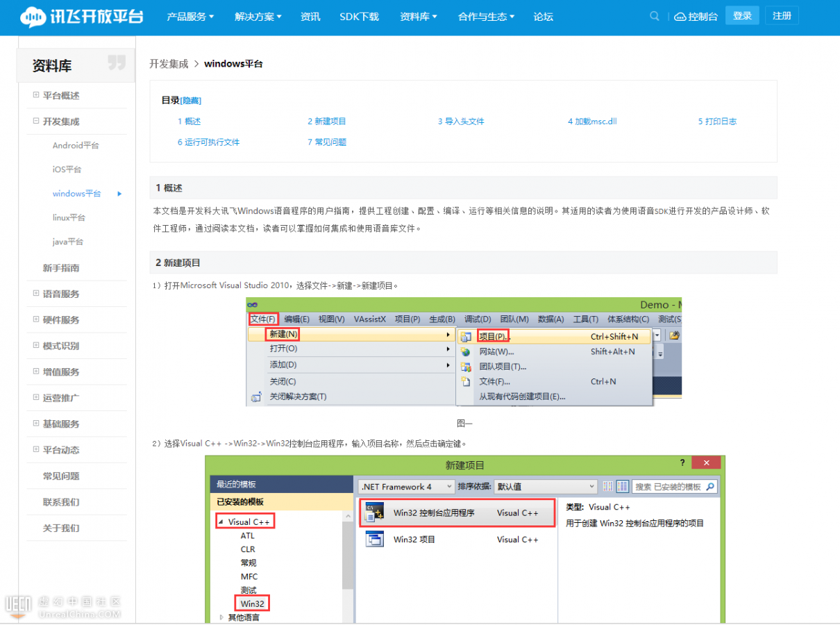840x625 pixels.
Task: Jump to 7 常见问题 in contents
Action: coord(327,142)
